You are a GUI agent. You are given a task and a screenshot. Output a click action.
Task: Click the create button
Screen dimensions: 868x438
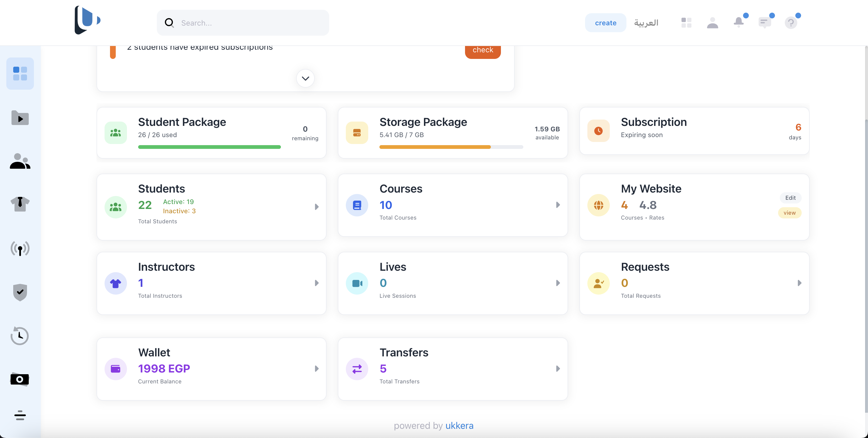(x=605, y=23)
